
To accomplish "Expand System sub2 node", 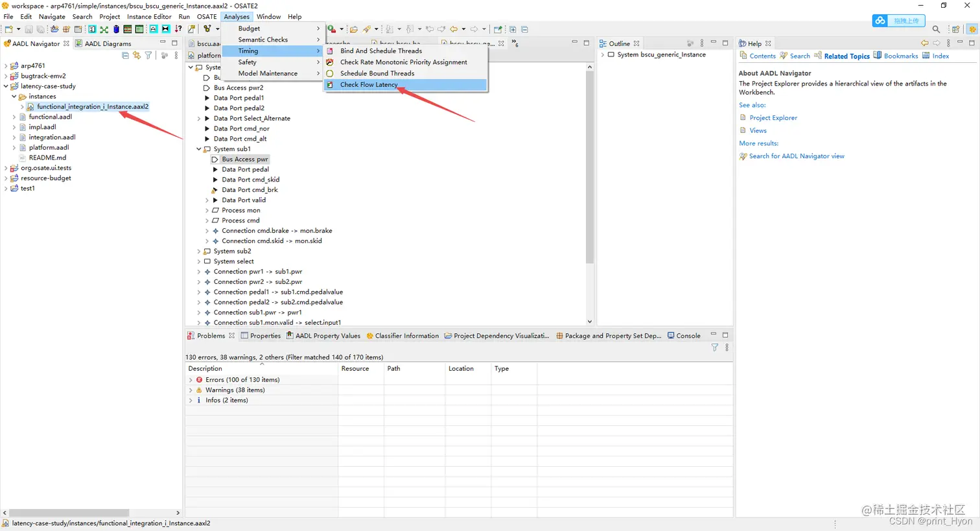I will coord(199,251).
